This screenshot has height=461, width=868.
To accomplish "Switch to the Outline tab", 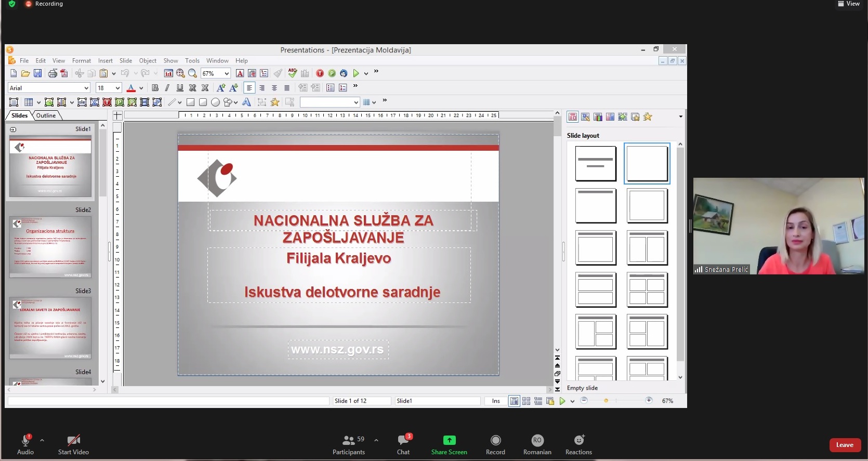I will (x=46, y=115).
